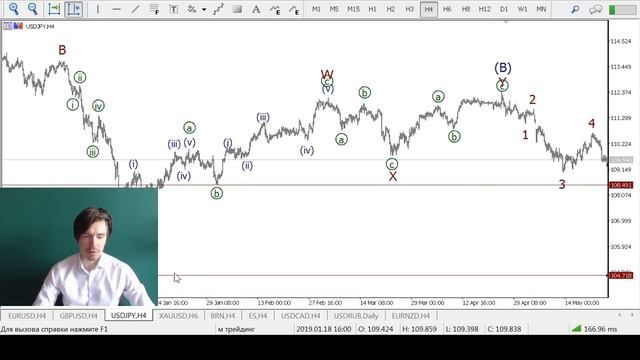Click the 2019.01.18 16:00 status bar date

pyautogui.click(x=324, y=329)
